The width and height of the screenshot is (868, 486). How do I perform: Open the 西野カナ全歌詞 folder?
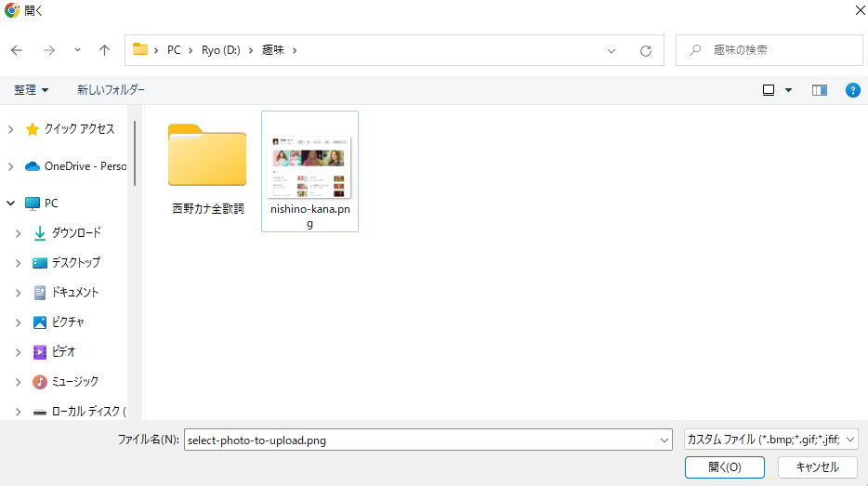tap(207, 158)
